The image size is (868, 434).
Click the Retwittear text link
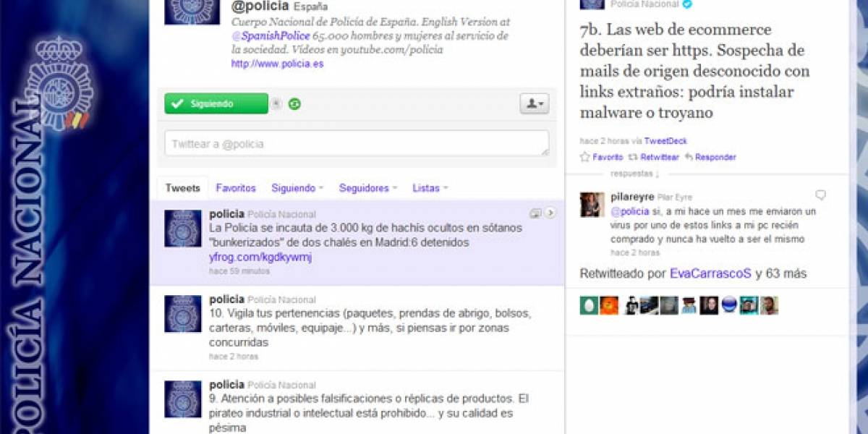click(x=660, y=157)
